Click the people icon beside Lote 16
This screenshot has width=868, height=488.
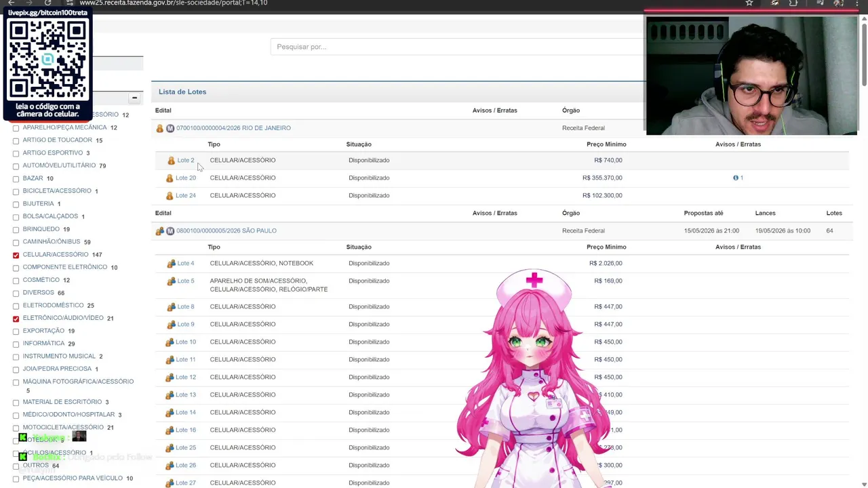tap(170, 430)
